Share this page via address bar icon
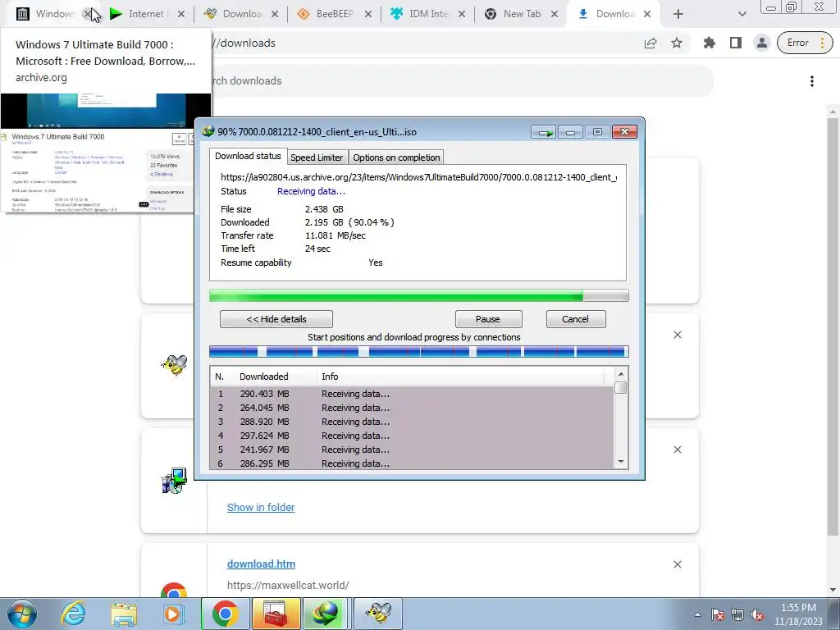The image size is (840, 630). 651,43
